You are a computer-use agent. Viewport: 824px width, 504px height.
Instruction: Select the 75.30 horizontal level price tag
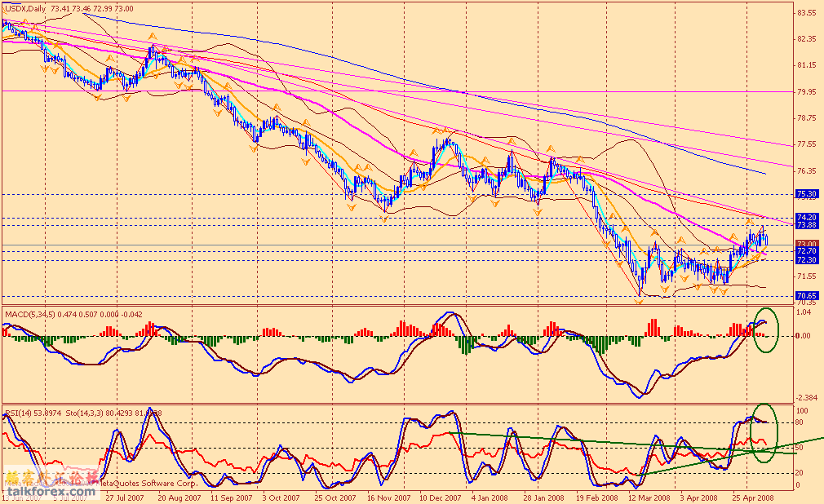coord(807,194)
